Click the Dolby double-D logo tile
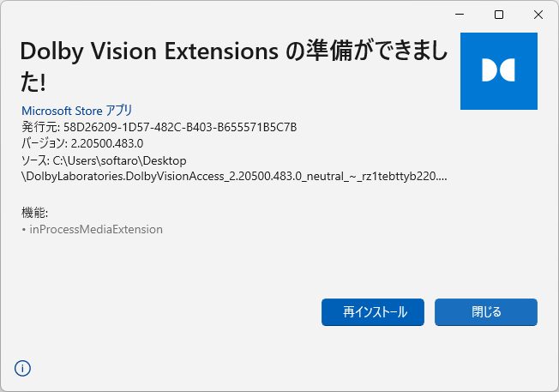 (499, 71)
